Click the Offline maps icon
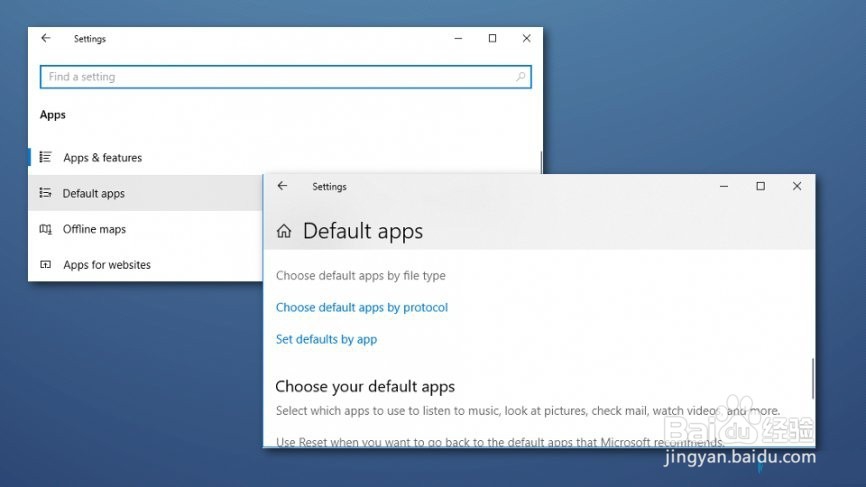 (45, 229)
